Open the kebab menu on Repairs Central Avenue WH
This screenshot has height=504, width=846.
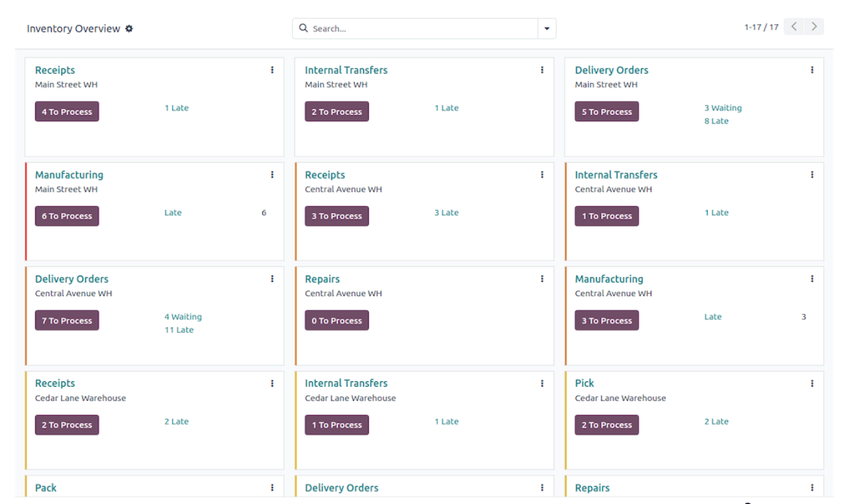(x=542, y=278)
